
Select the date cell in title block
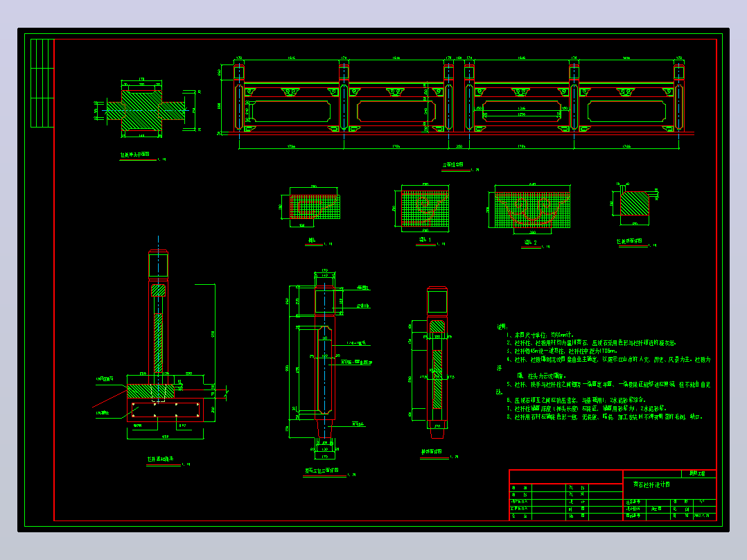[x=704, y=516]
